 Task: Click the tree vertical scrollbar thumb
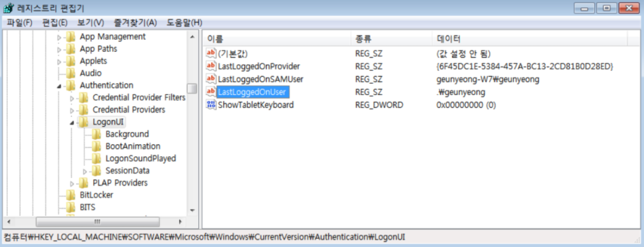192,88
